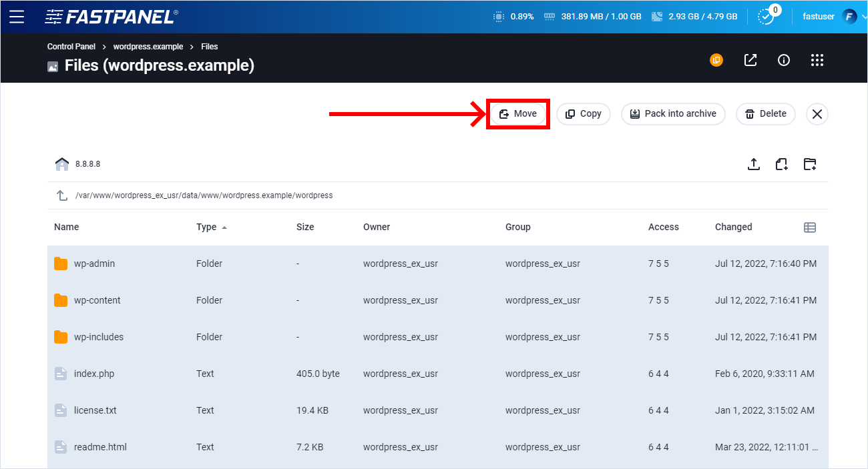Select the index.php file

[94, 374]
